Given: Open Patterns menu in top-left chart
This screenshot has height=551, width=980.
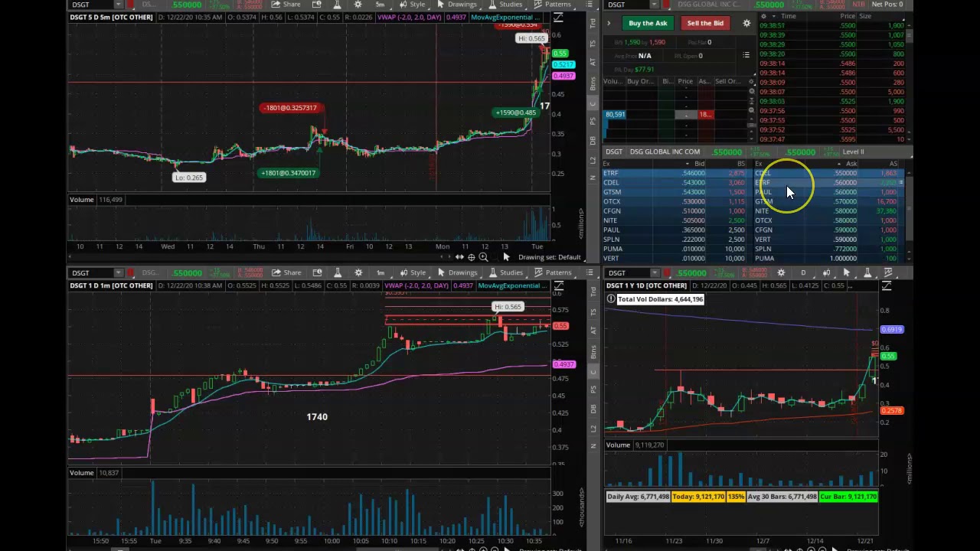Looking at the screenshot, I should 554,5.
